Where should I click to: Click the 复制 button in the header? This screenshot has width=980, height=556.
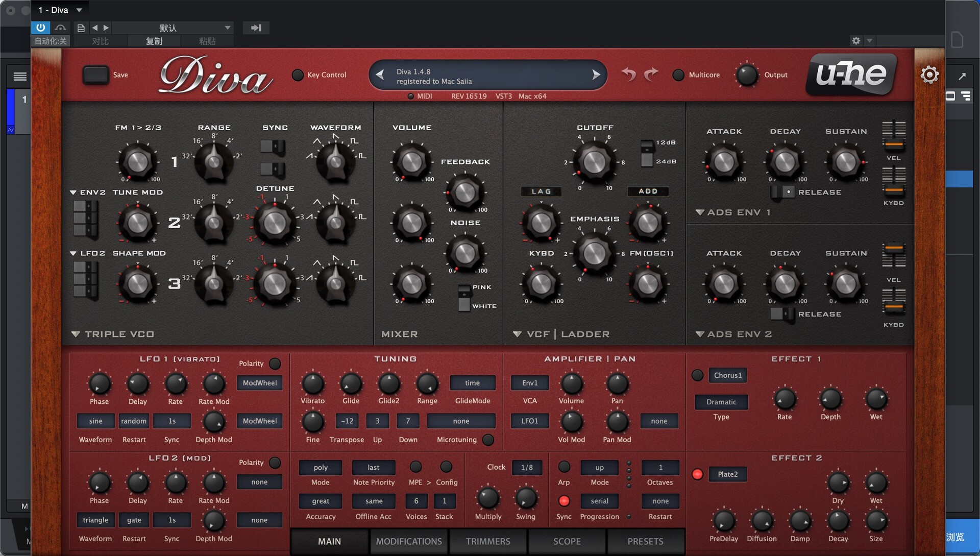click(154, 41)
